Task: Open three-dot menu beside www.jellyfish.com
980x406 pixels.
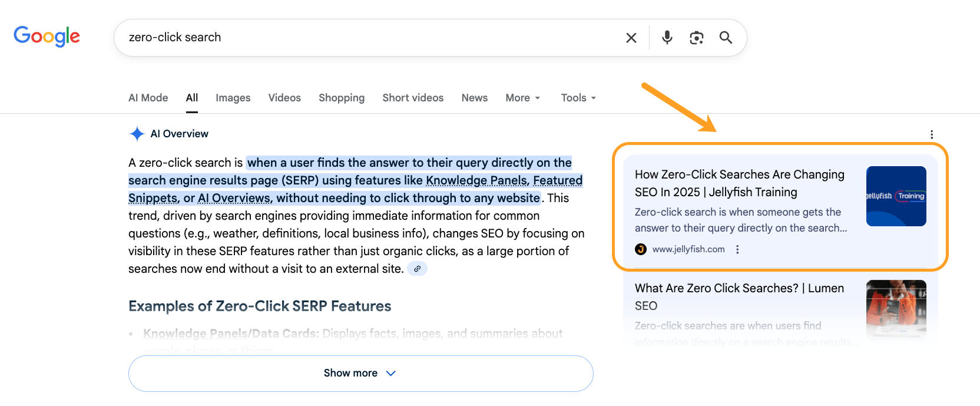Action: [x=737, y=249]
